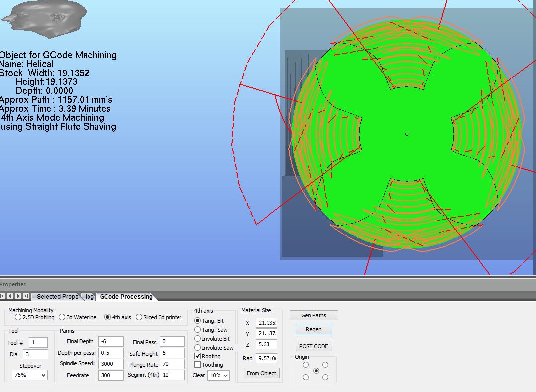Viewport: 536px width, 392px height.
Task: Click the POST CODE button
Action: tap(314, 346)
